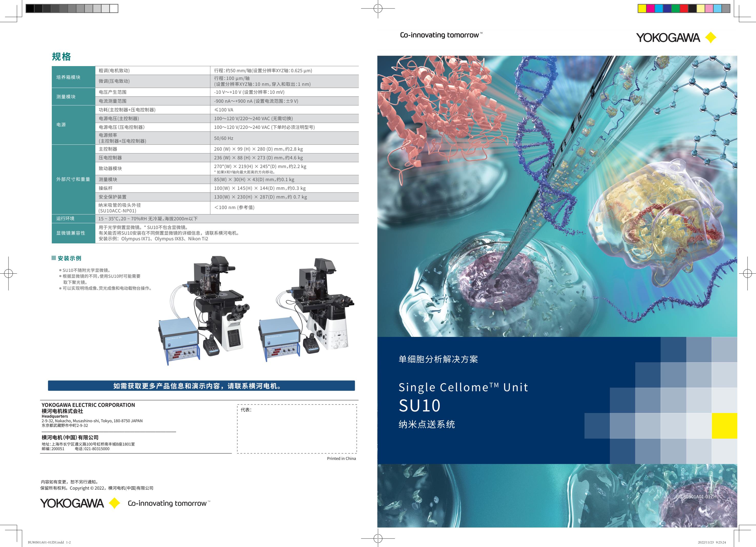This screenshot has width=756, height=547.
Task: Click the 安全保护装置 cell
Action: [x=153, y=197]
